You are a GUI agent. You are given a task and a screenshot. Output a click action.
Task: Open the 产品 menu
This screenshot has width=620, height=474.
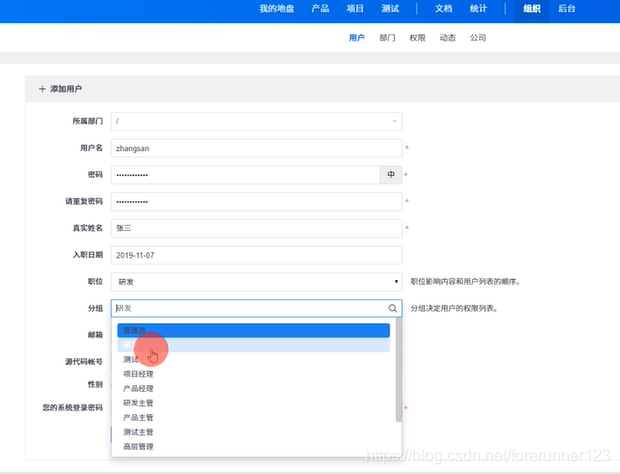(320, 8)
